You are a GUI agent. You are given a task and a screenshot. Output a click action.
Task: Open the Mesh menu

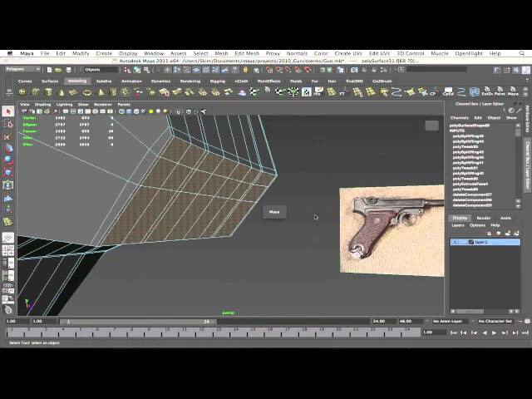(x=221, y=53)
